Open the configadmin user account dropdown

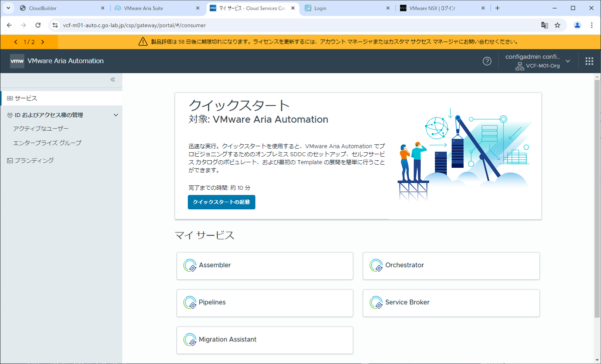point(538,61)
